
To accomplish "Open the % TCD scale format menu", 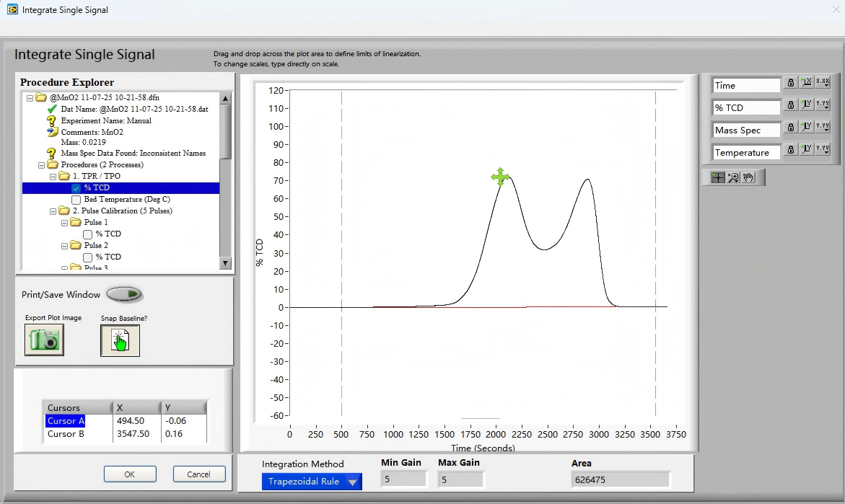I will (x=823, y=105).
